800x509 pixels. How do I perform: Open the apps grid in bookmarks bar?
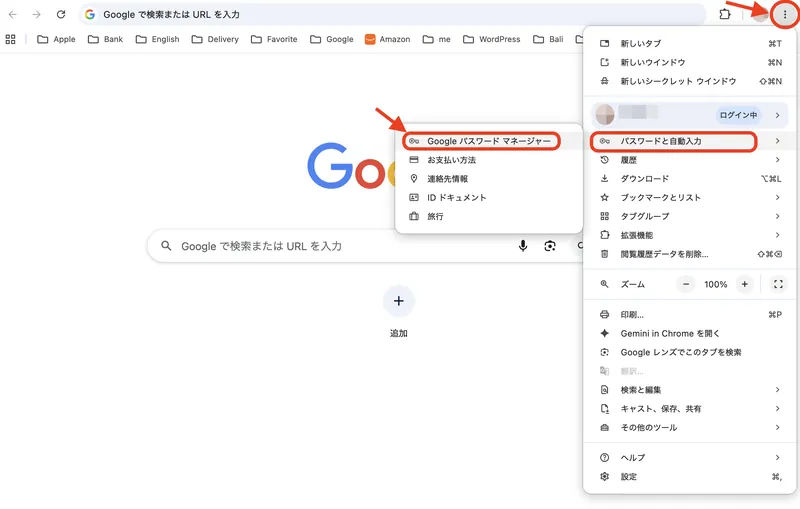coord(10,39)
